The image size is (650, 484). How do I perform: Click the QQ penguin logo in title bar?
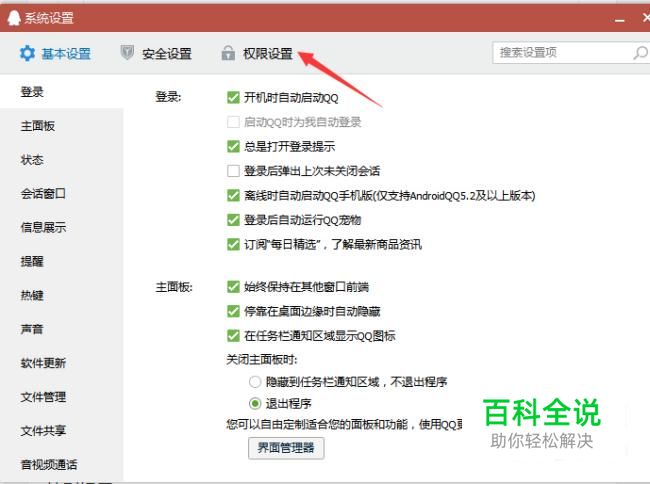pyautogui.click(x=14, y=18)
